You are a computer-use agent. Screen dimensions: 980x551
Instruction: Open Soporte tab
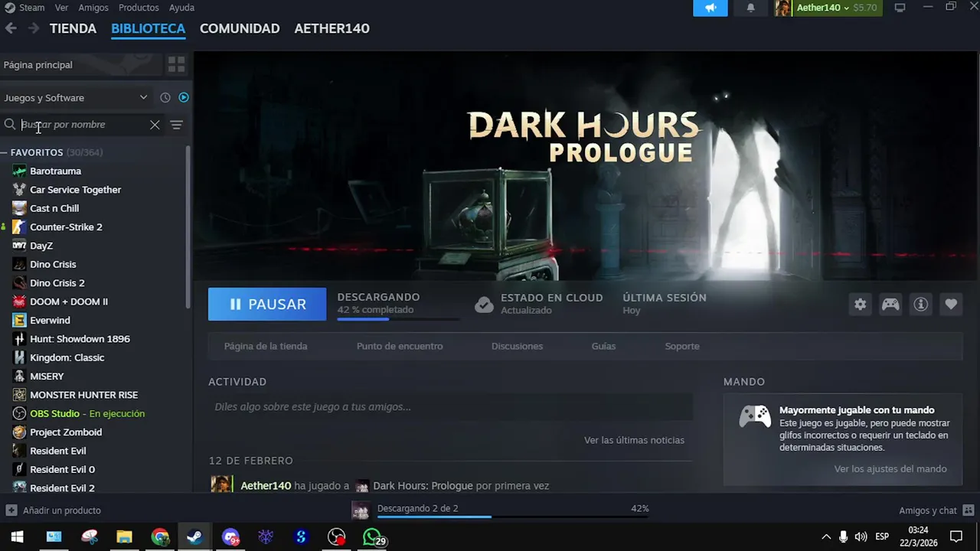coord(682,346)
